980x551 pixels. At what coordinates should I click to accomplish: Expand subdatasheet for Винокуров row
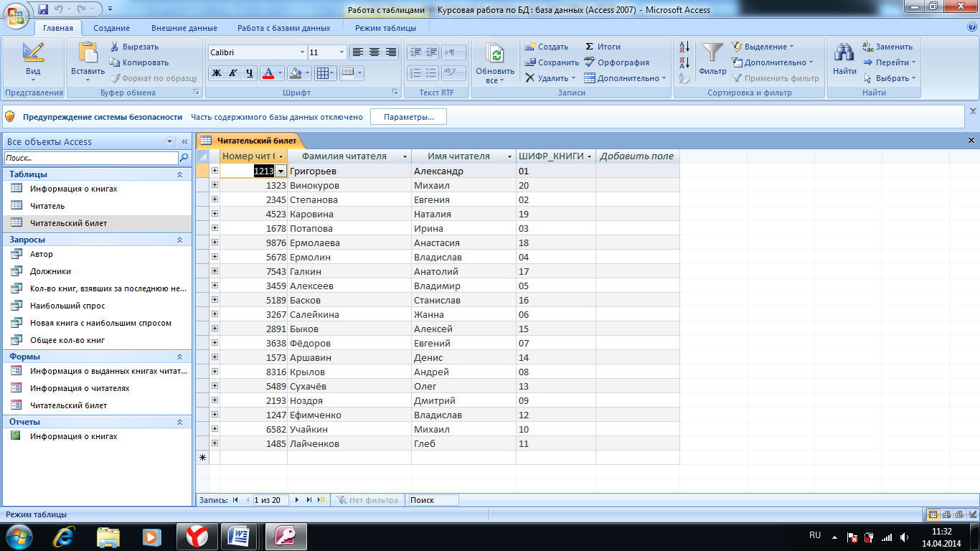click(215, 185)
